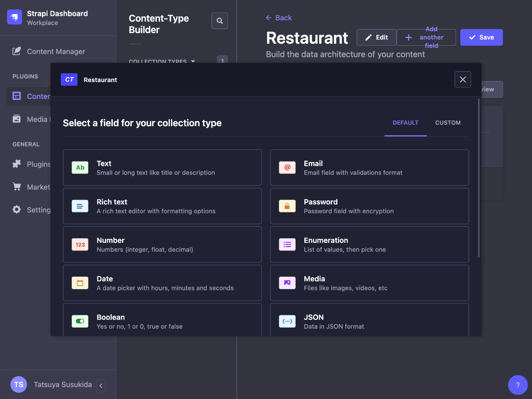Image resolution: width=532 pixels, height=399 pixels.
Task: Open Content Manager menu label
Action: point(56,51)
